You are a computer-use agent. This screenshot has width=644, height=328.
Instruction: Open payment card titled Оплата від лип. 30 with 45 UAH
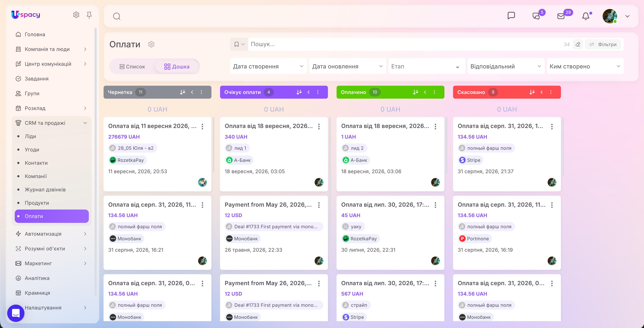[390, 233]
